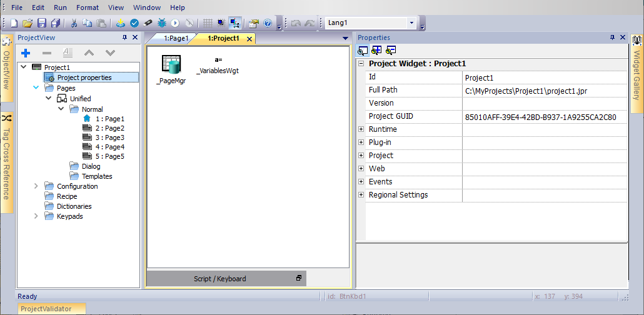Open the Tag Cross Reference side tab
644x315 pixels.
[7, 162]
